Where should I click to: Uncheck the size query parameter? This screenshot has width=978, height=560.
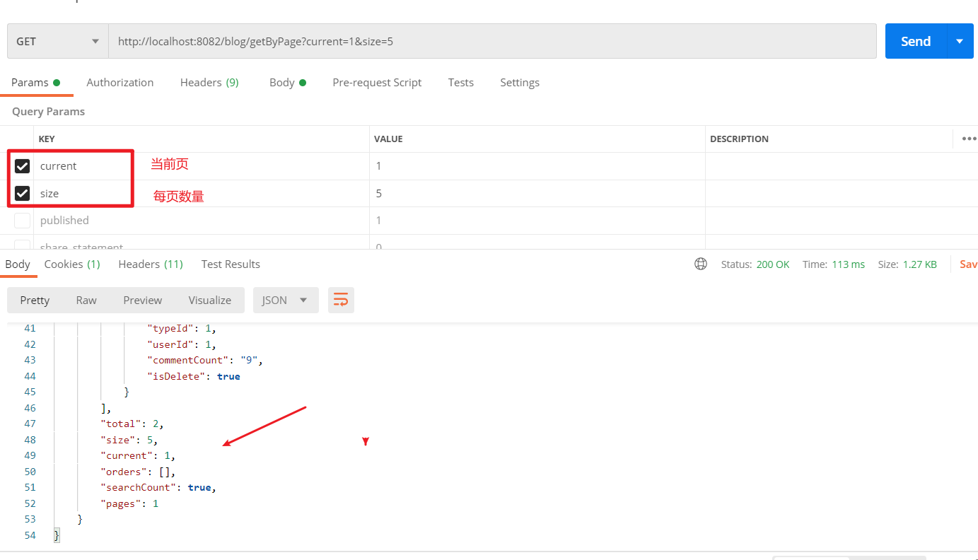[x=22, y=192]
